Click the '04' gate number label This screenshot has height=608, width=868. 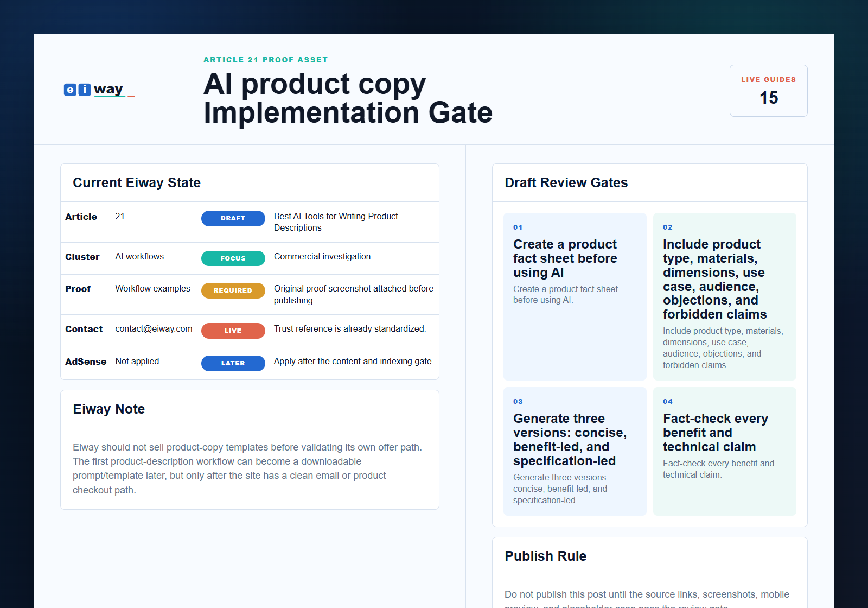click(x=667, y=402)
